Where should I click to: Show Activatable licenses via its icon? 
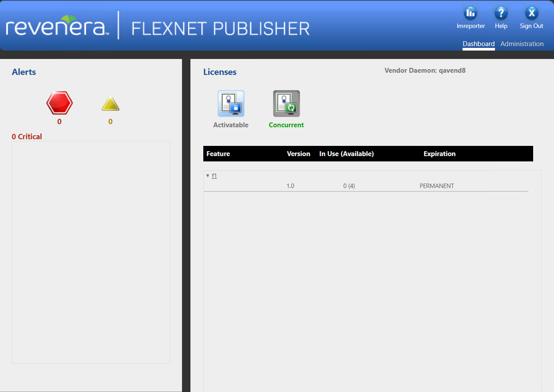[231, 104]
